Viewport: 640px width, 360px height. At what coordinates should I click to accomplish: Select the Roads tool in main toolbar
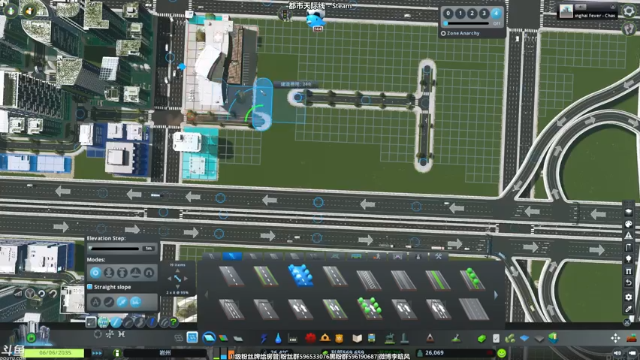pos(209,338)
